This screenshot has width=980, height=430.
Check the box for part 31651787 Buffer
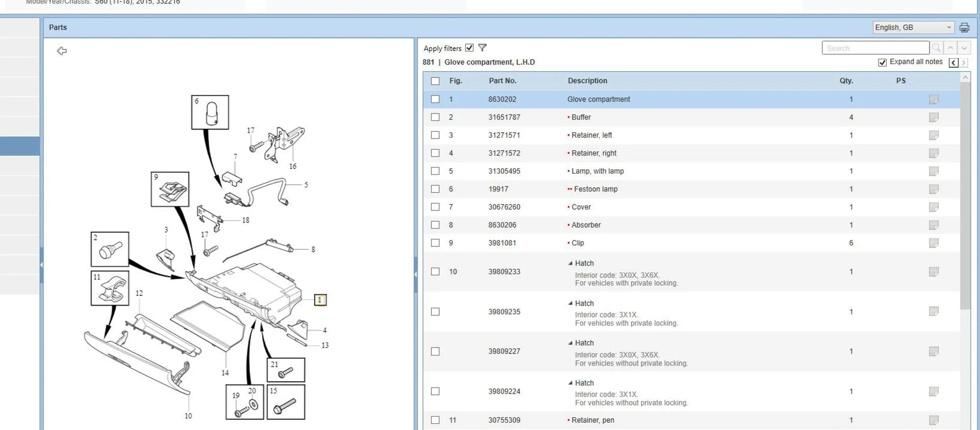pos(435,117)
